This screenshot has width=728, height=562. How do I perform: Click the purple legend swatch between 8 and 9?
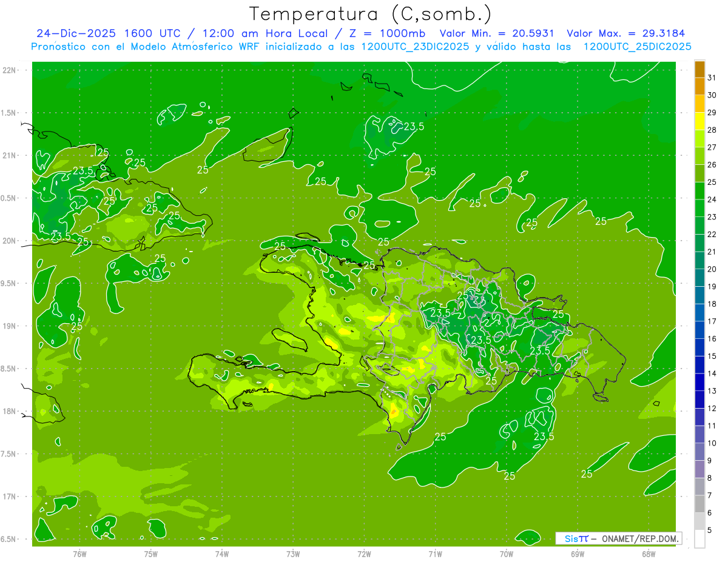[699, 469]
